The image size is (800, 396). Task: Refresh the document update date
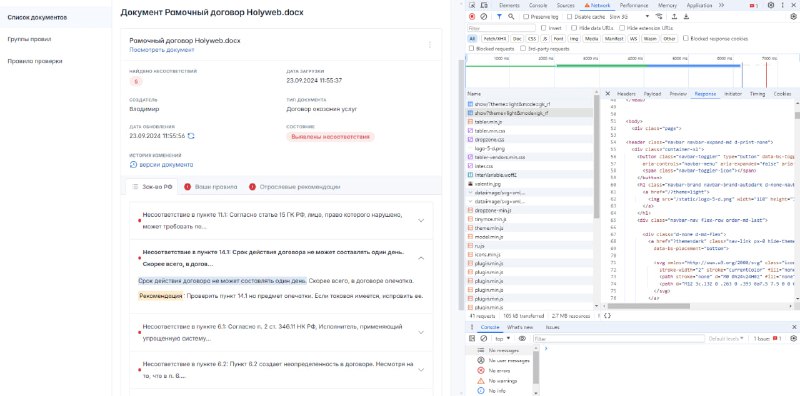pyautogui.click(x=191, y=136)
